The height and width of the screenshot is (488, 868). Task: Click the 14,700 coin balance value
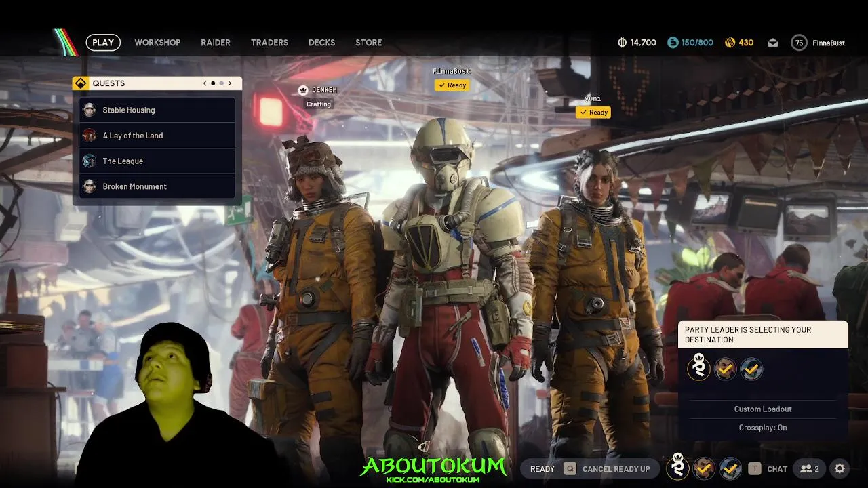pyautogui.click(x=643, y=43)
